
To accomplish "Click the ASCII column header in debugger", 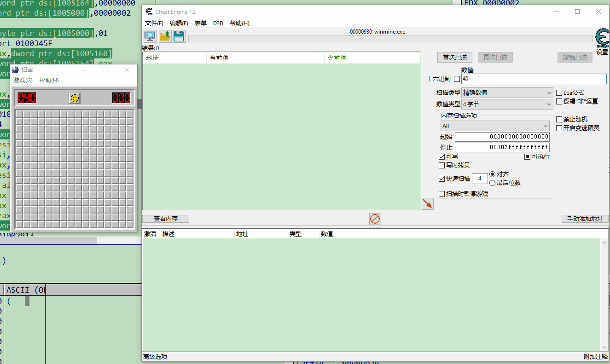I will pyautogui.click(x=24, y=290).
